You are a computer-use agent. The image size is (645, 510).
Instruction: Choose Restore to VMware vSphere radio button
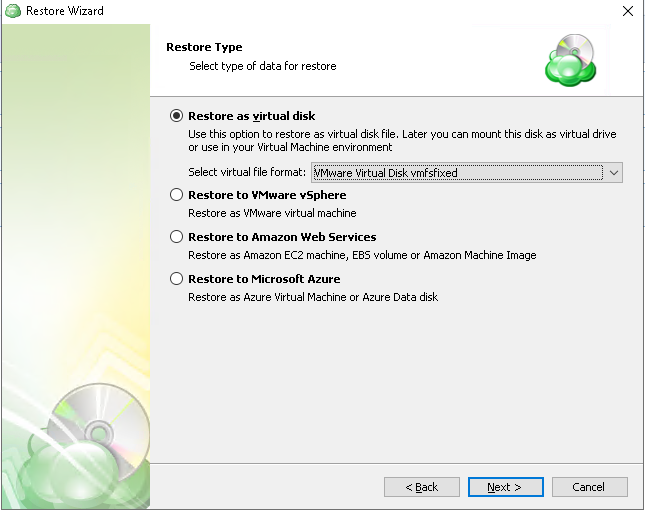pos(177,195)
